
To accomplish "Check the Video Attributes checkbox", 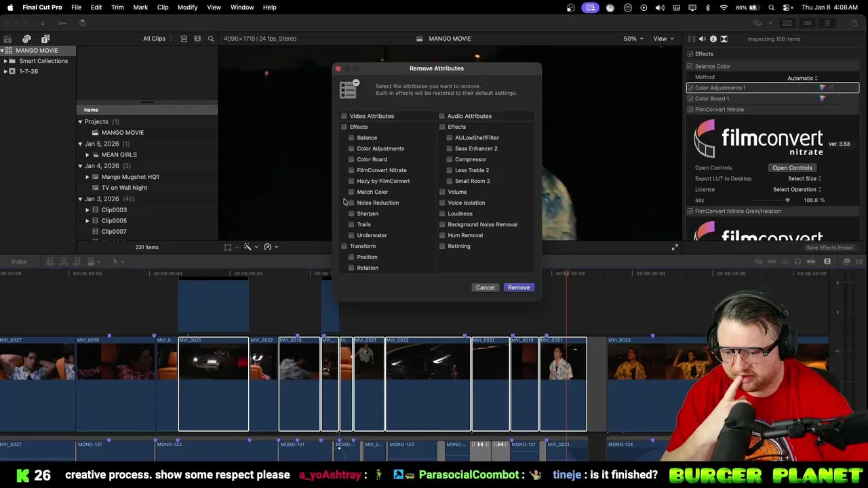I will point(344,116).
